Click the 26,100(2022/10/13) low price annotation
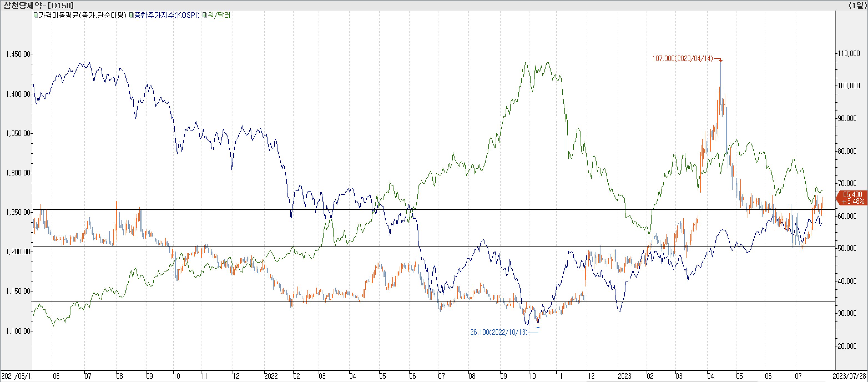This screenshot has width=868, height=382. pos(499,332)
